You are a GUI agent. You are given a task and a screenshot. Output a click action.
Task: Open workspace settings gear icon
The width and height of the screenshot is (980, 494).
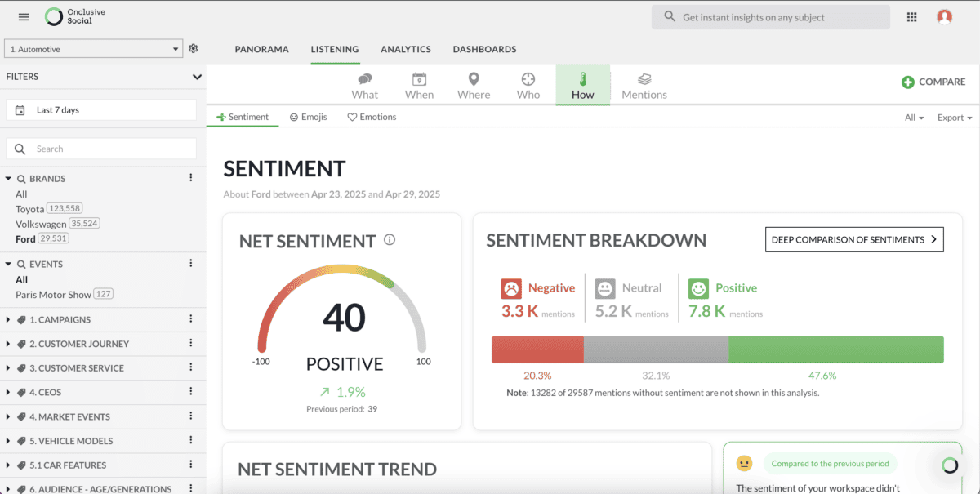tap(194, 48)
